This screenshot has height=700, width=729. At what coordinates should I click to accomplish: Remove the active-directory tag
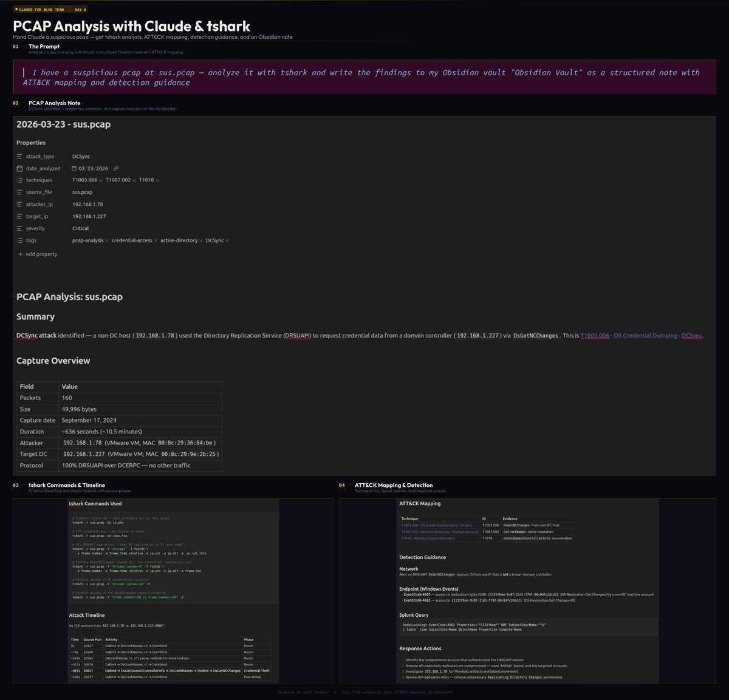[x=201, y=241]
